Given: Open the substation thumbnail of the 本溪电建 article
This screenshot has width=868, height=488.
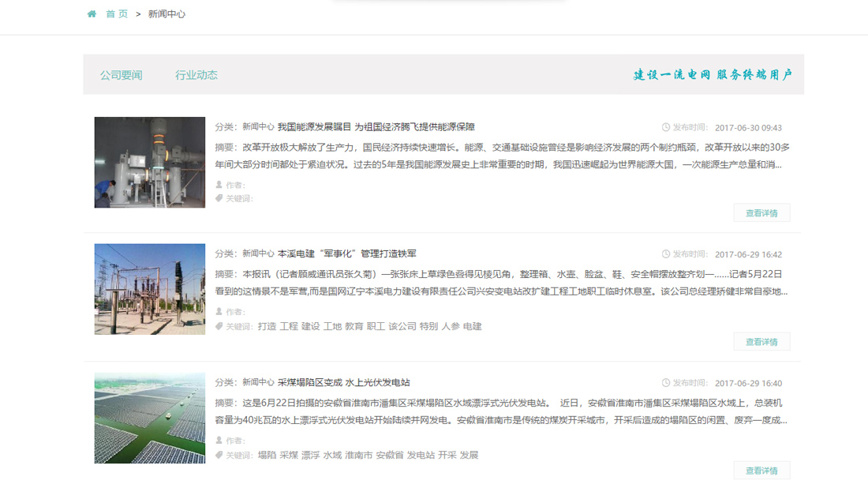Looking at the screenshot, I should 149,289.
